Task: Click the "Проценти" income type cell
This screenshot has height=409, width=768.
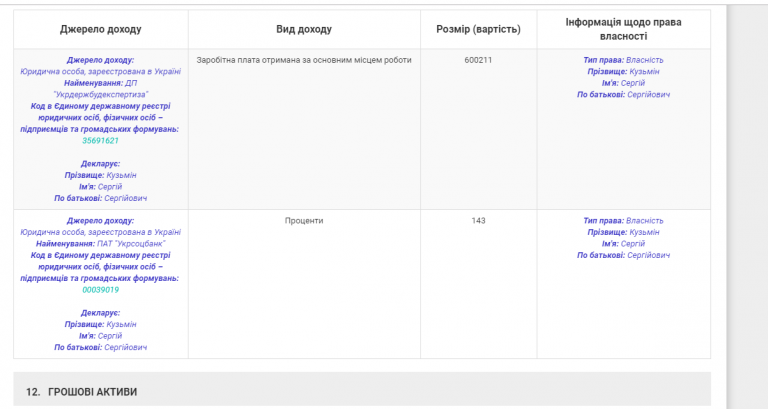Action: [x=304, y=220]
